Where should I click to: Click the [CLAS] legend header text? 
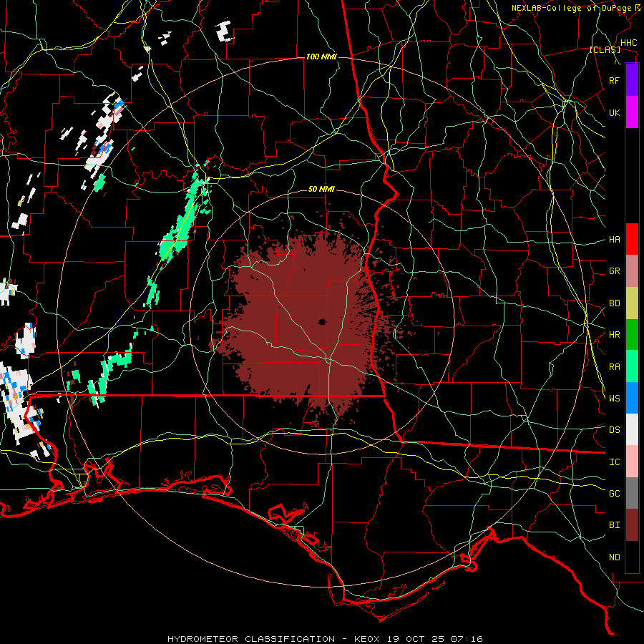click(605, 50)
